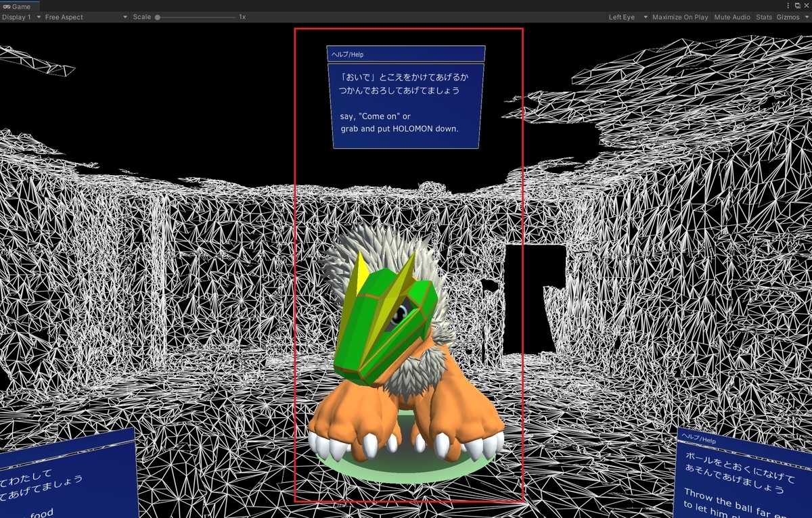
Task: Toggle Mute Audio
Action: point(732,17)
